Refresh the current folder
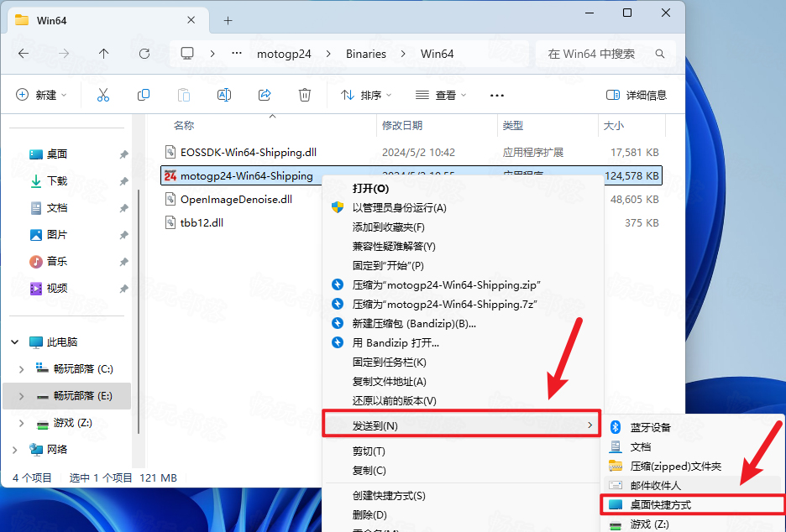786x532 pixels. (144, 54)
